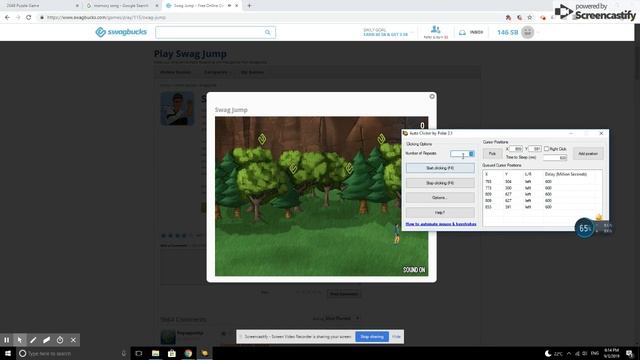Screen dimensions: 640x360
Task: Hide the Screencastify sharing notice
Action: coord(396,337)
